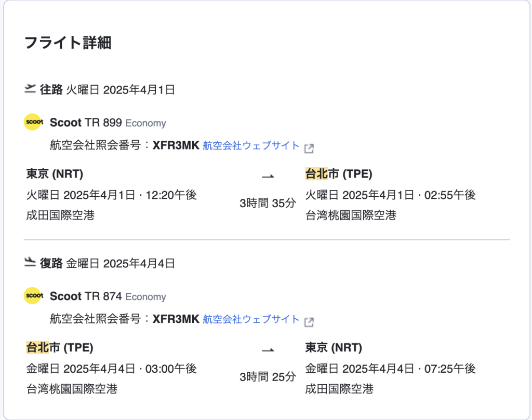Click the return 台北市 (TPE) departure city
This screenshot has height=420, width=532.
pyautogui.click(x=60, y=347)
